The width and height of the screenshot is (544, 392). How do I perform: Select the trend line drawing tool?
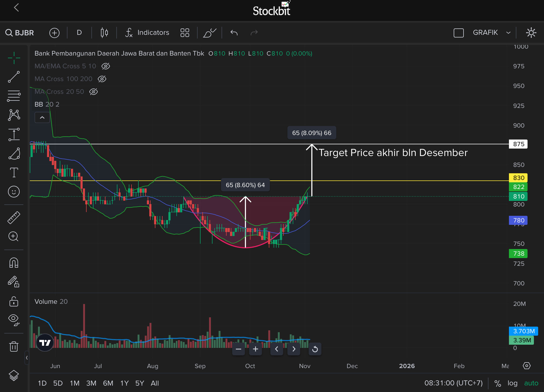[14, 77]
